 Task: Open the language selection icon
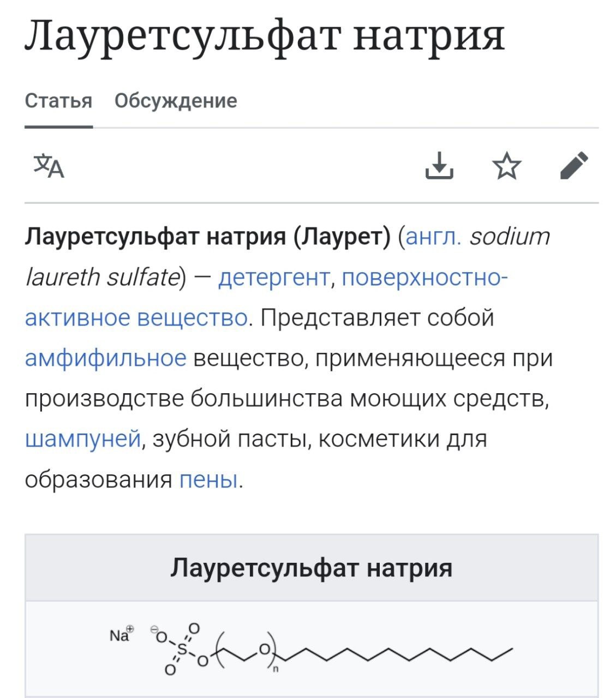49,166
